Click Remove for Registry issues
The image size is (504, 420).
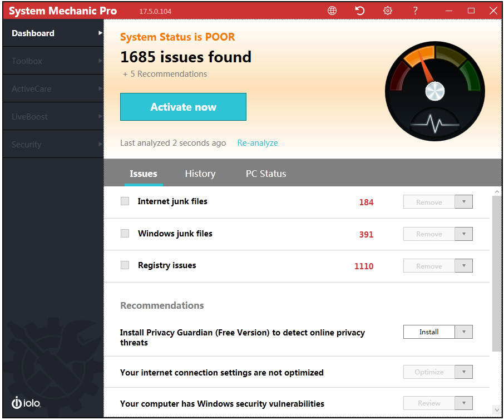click(429, 266)
